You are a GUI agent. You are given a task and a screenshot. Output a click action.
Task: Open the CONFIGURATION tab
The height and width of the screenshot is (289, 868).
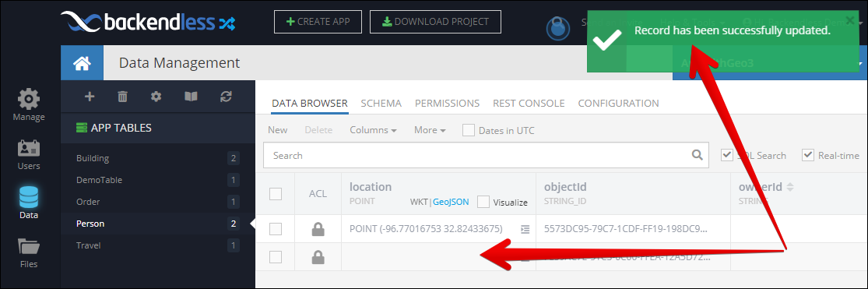(618, 104)
